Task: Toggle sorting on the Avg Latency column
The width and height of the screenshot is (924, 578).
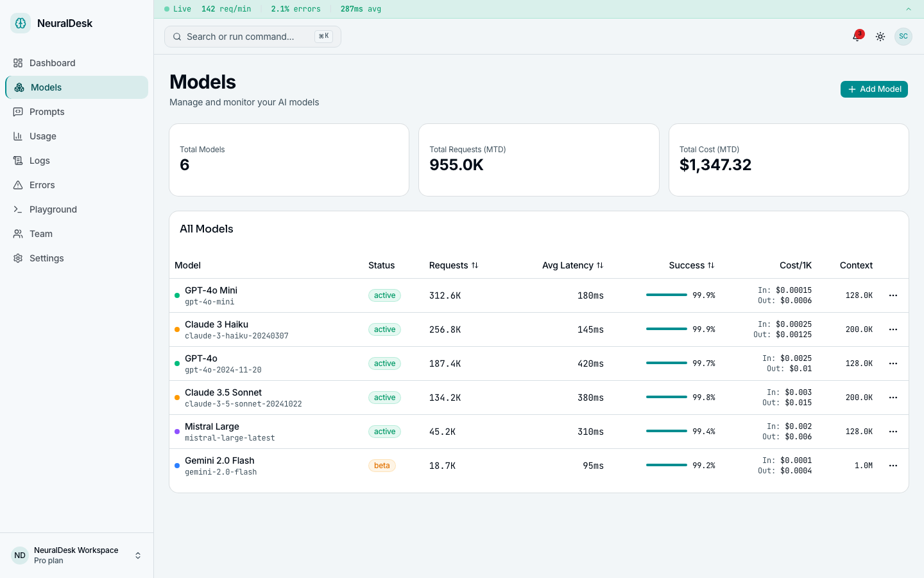Action: pyautogui.click(x=600, y=265)
